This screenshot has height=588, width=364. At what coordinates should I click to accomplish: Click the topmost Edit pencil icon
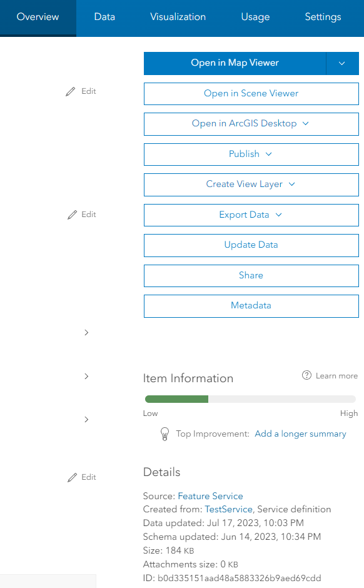[71, 91]
